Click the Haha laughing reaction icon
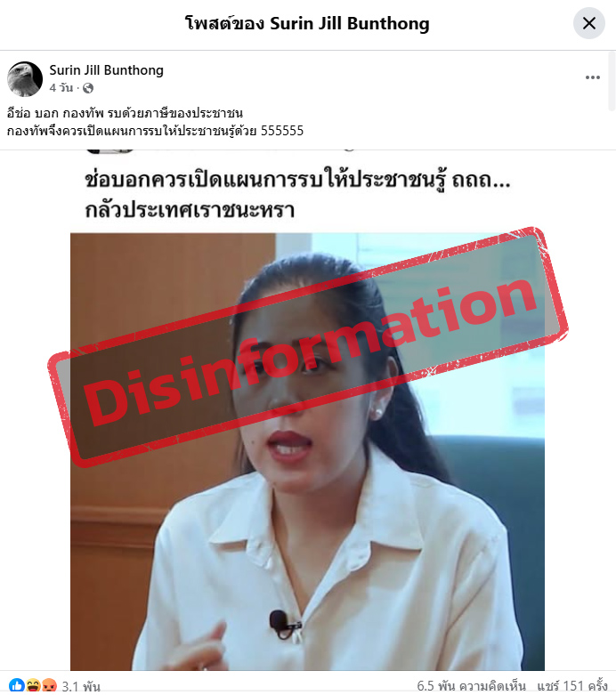Screen dimensions: 616x695 coord(33,686)
